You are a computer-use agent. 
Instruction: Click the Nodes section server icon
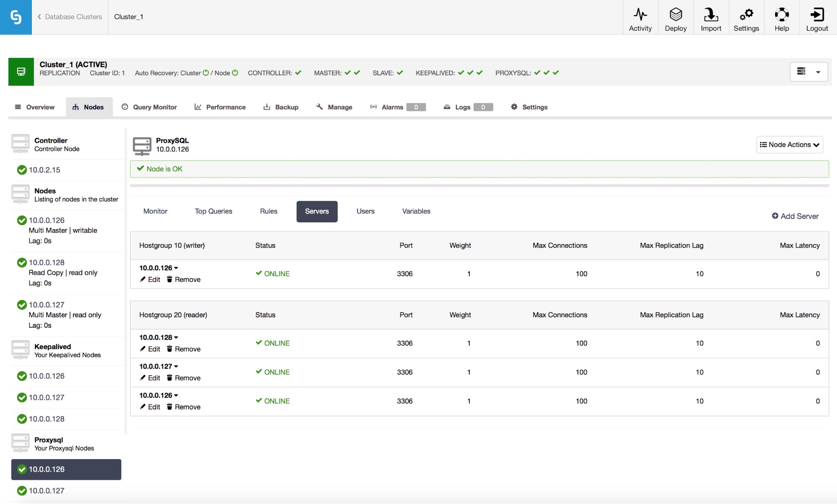click(20, 194)
